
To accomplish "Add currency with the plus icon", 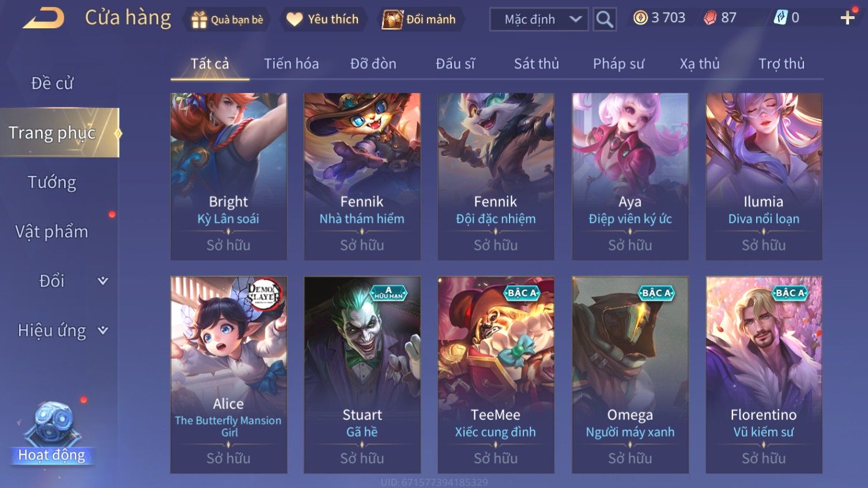I will (x=847, y=18).
